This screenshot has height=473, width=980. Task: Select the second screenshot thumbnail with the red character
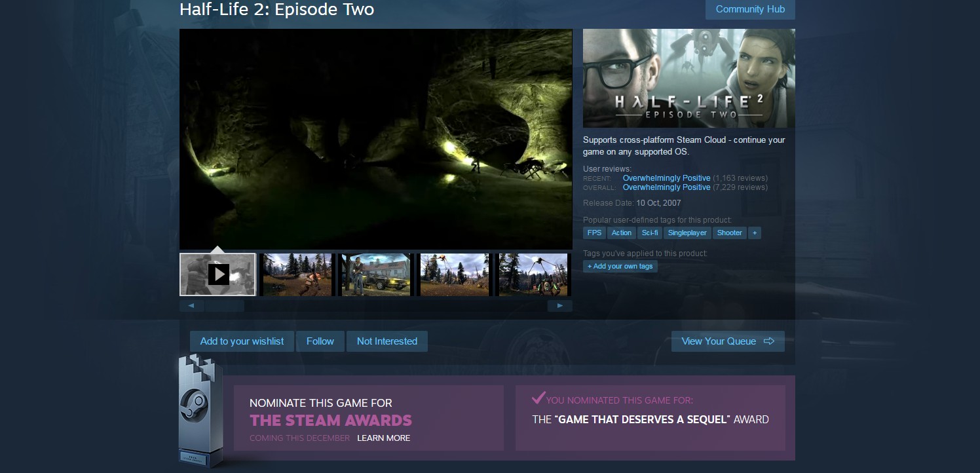(297, 274)
